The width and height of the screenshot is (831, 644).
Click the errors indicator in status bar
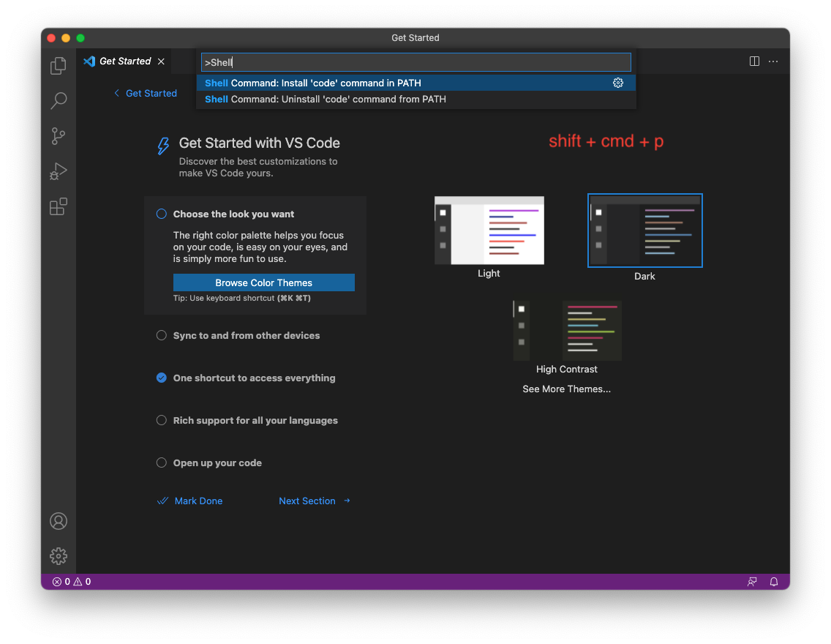61,582
